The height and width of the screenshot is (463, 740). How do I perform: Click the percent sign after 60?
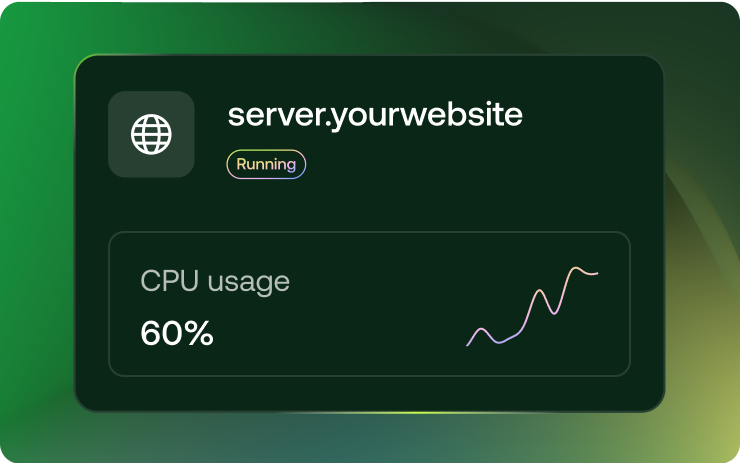[x=200, y=333]
